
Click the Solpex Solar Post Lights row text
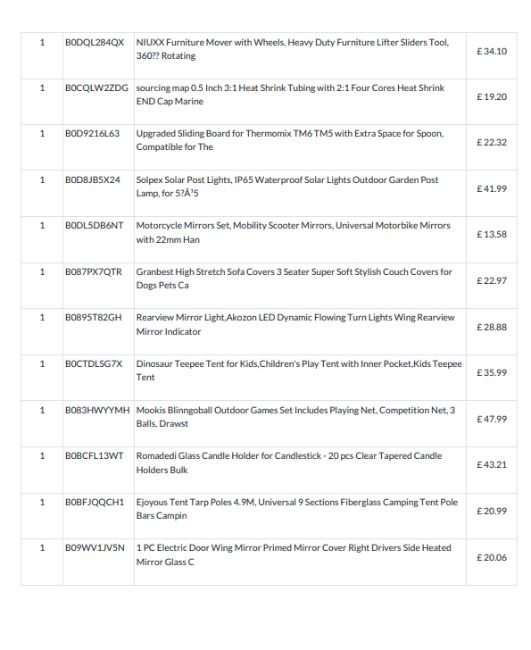pyautogui.click(x=287, y=187)
